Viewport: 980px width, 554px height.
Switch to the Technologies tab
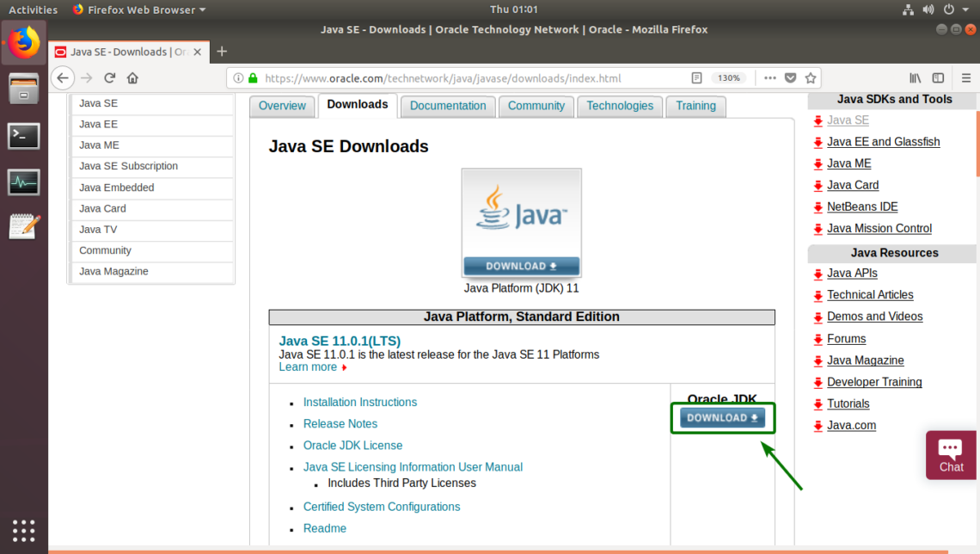tap(620, 106)
